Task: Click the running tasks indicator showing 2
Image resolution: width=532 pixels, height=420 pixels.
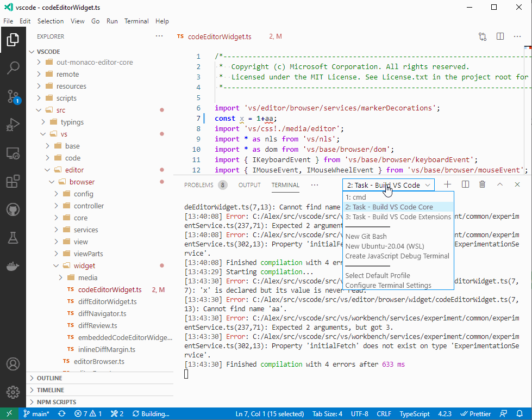Action: [x=117, y=413]
